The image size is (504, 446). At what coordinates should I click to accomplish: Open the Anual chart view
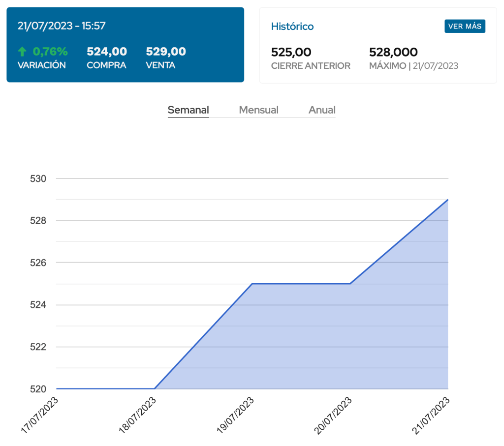(322, 110)
